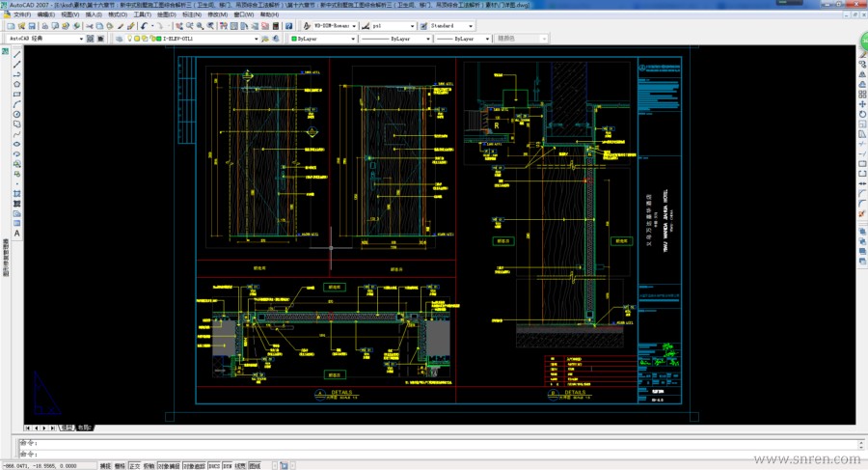Click the first-tab navigation arrow
Viewport: 868px width, 470px height.
pos(27,428)
